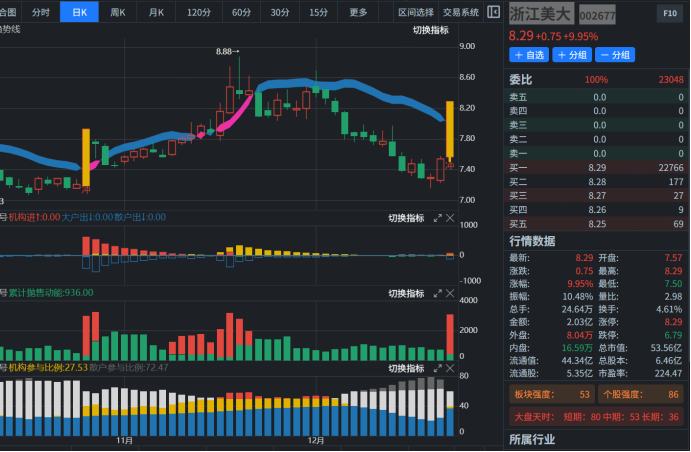Open the 交易系统 button
Viewport: 691px width, 452px height.
point(461,12)
